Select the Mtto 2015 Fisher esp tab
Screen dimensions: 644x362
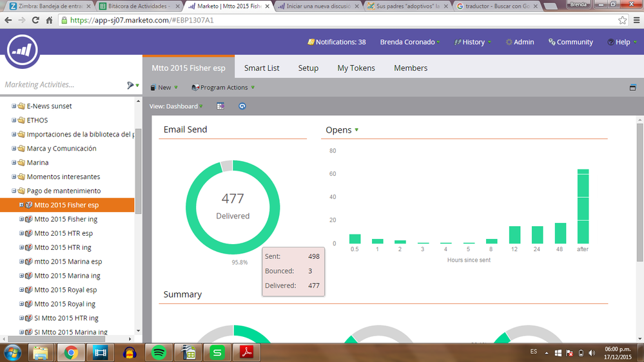[x=188, y=68]
